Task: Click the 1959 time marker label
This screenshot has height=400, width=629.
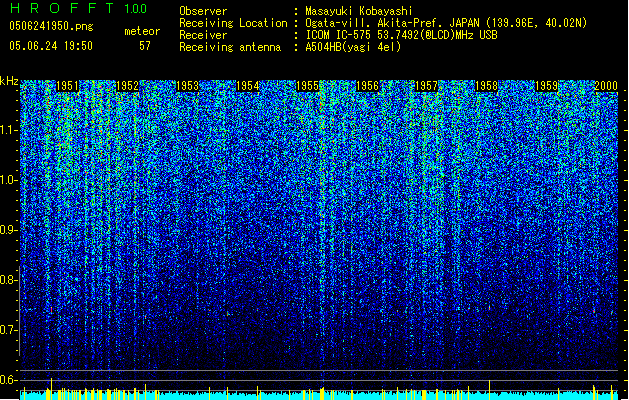Action: point(546,86)
